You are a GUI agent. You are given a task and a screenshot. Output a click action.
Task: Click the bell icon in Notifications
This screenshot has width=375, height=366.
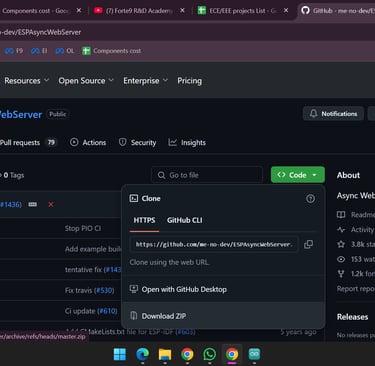point(313,114)
